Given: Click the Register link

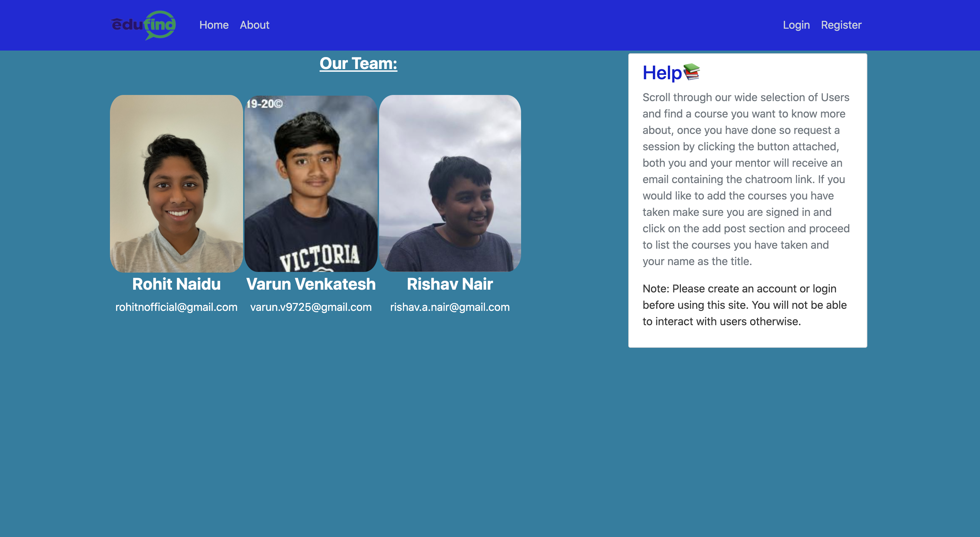Looking at the screenshot, I should coord(841,25).
